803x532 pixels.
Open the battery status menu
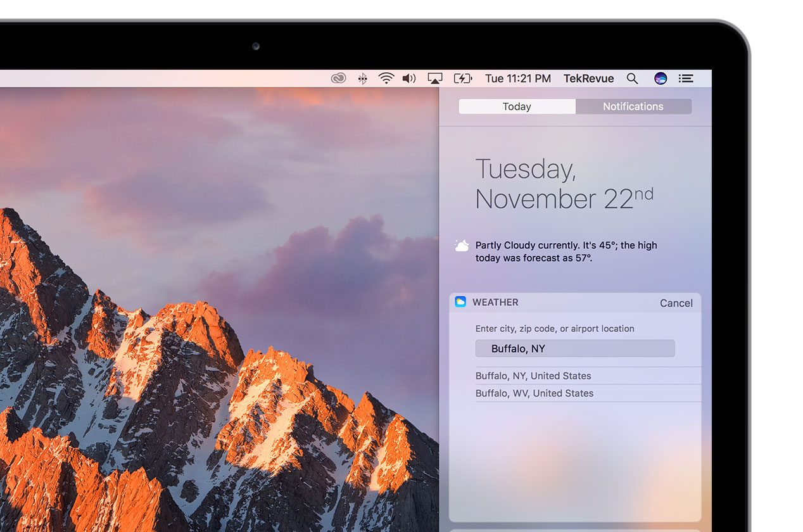[463, 79]
